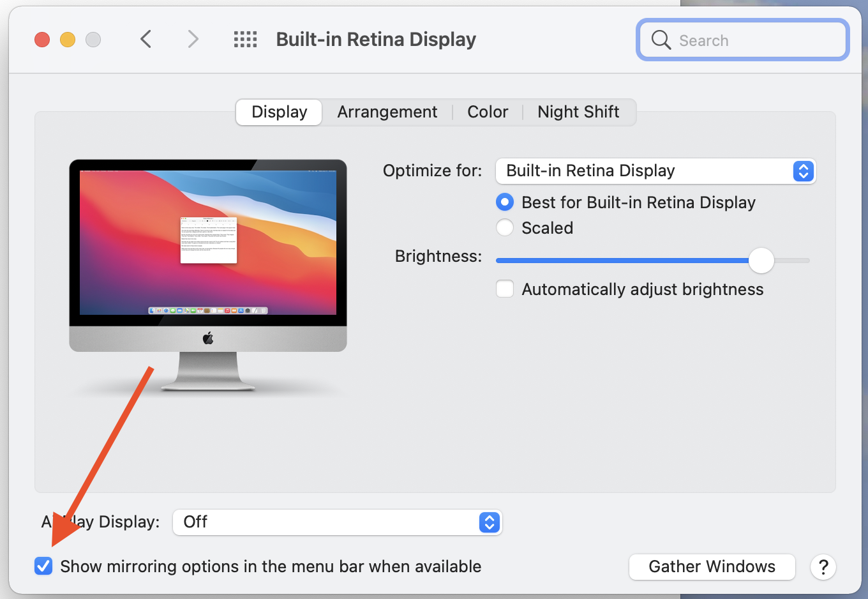The image size is (868, 599).
Task: Enable automatically adjust brightness
Action: tap(505, 289)
